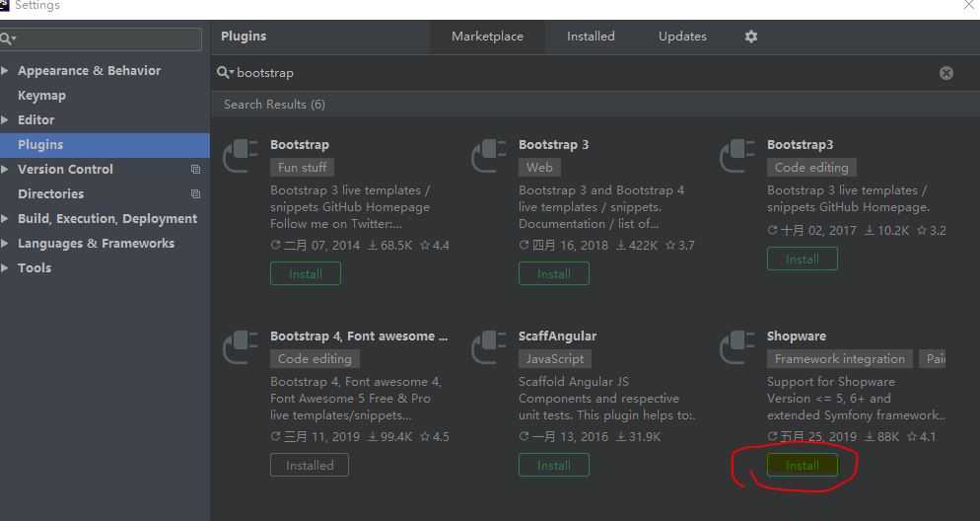Expand the Tools settings section
This screenshot has width=980, height=521.
pos(4,267)
